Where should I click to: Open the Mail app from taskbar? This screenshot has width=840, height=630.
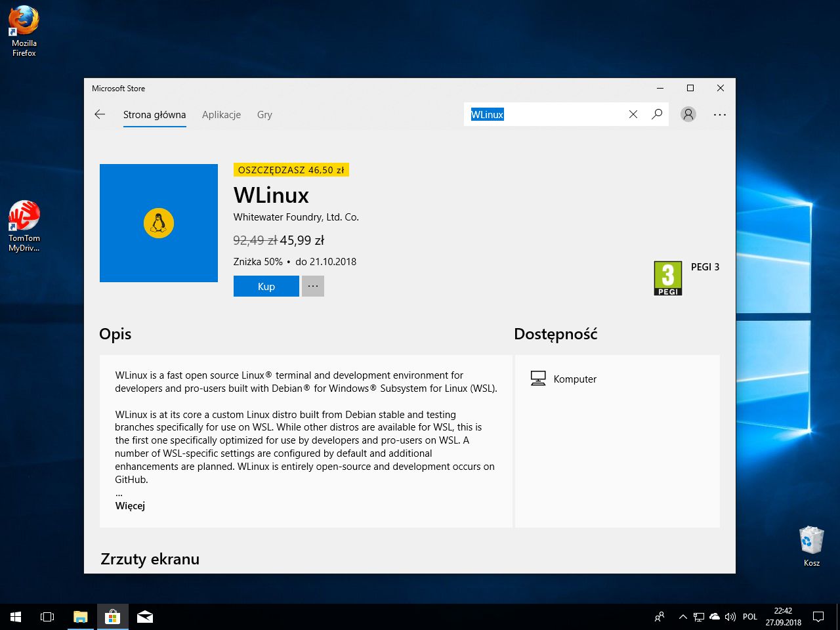pyautogui.click(x=145, y=617)
